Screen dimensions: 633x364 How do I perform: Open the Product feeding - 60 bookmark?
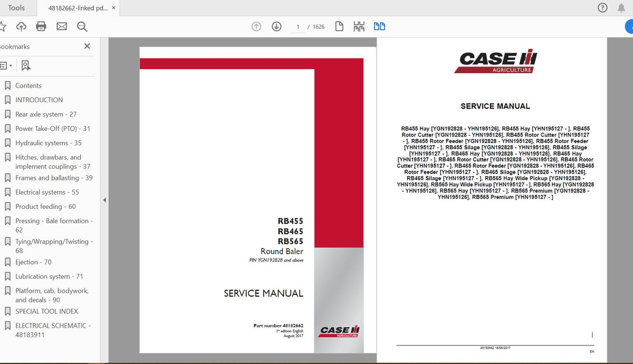click(45, 206)
